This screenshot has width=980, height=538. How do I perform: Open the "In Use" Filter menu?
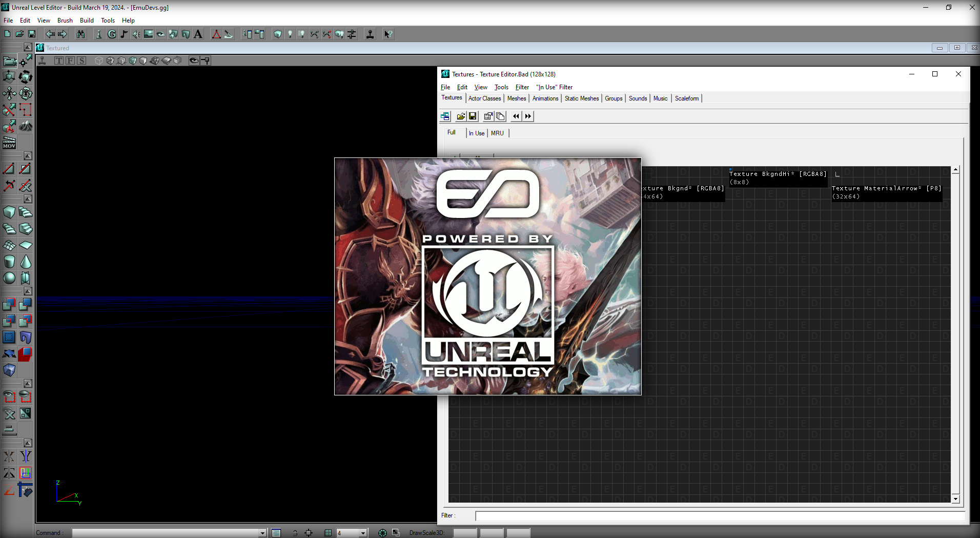coord(554,87)
